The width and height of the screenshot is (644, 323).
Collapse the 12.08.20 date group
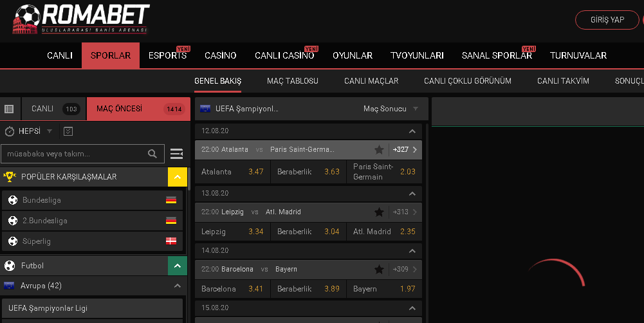click(412, 131)
